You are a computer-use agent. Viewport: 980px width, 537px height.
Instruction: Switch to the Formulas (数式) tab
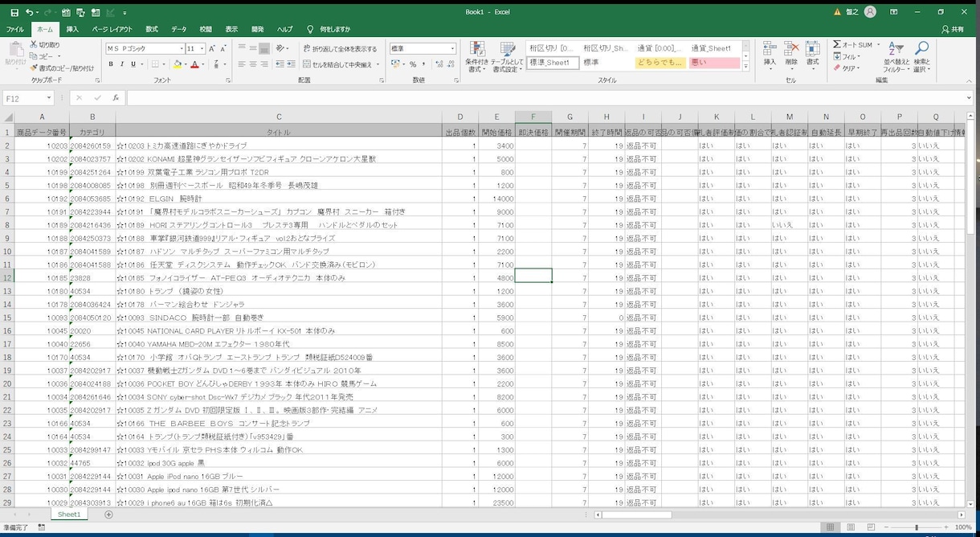point(152,30)
